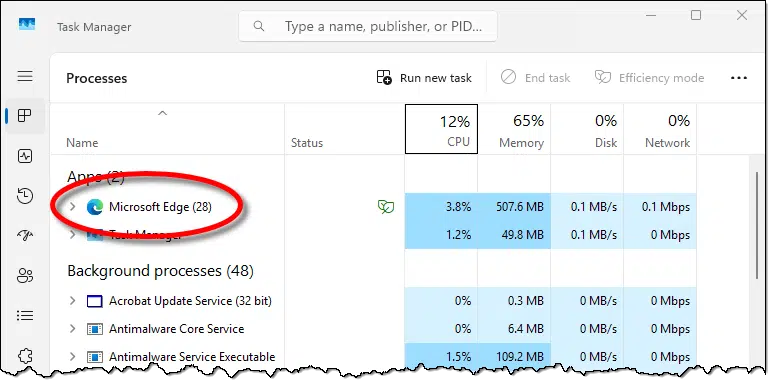Open the hamburger navigation menu

[x=25, y=76]
